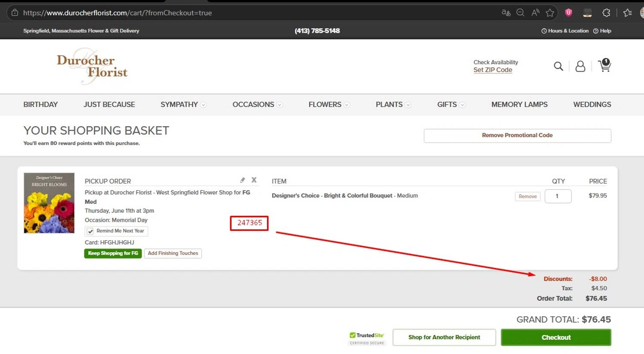Click the browser address bar URL

point(117,13)
